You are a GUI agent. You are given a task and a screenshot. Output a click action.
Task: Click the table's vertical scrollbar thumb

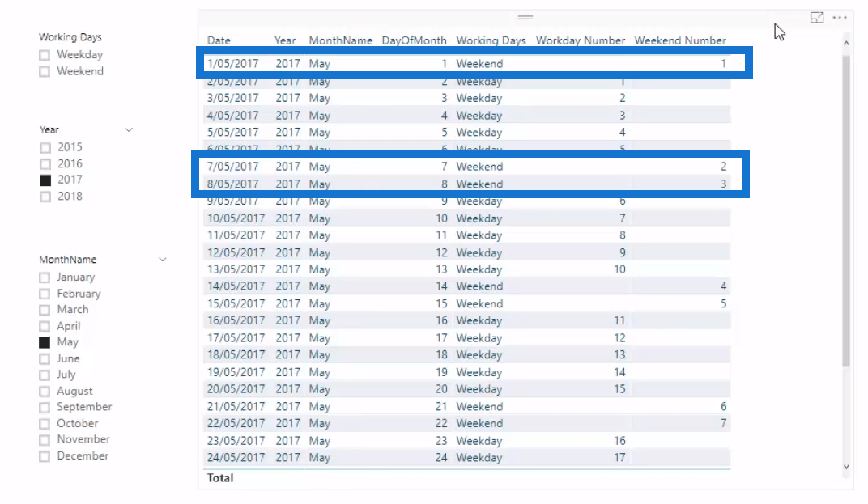846,210
